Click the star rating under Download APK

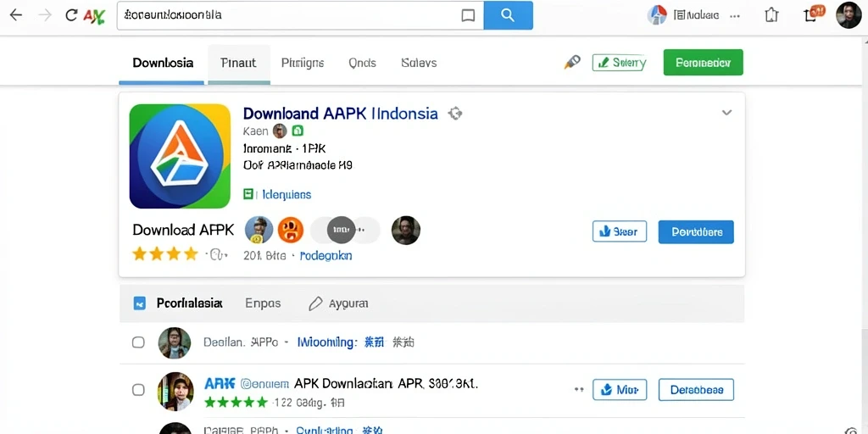pos(165,254)
